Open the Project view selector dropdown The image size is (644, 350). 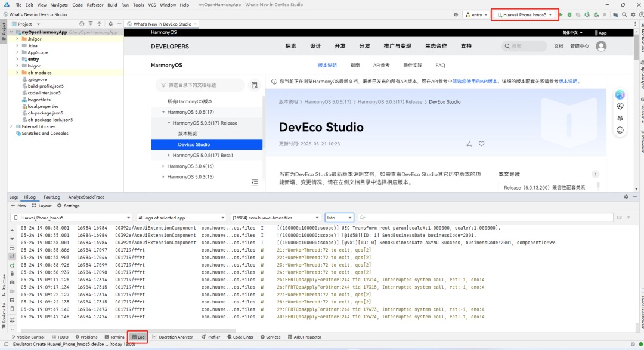point(26,24)
